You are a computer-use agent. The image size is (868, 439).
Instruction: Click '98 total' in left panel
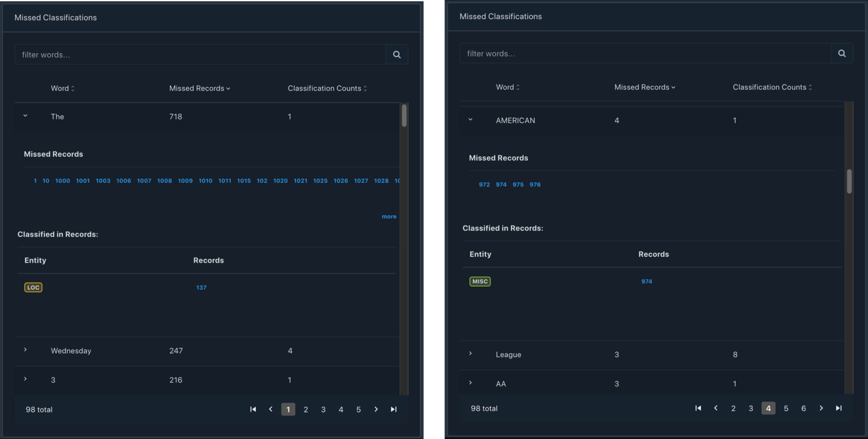tap(39, 410)
